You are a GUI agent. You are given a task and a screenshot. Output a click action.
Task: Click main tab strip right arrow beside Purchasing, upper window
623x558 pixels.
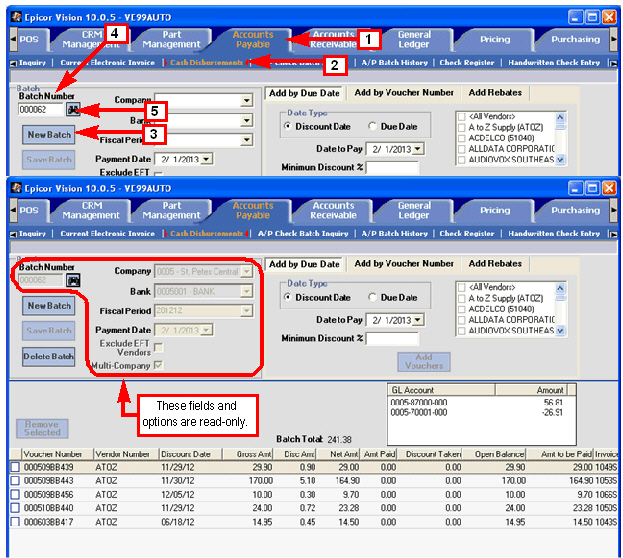point(613,39)
